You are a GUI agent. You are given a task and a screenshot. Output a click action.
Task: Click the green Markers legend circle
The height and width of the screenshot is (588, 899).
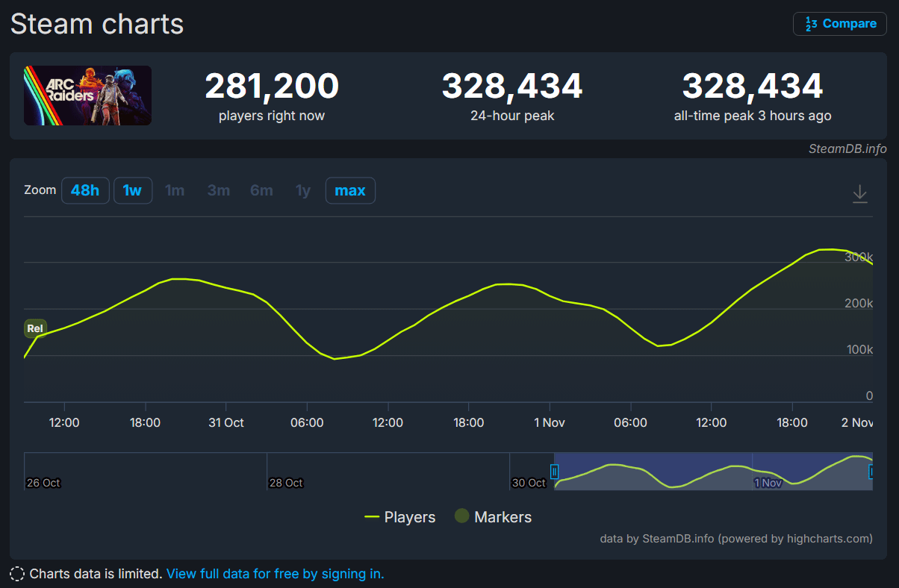coord(462,516)
